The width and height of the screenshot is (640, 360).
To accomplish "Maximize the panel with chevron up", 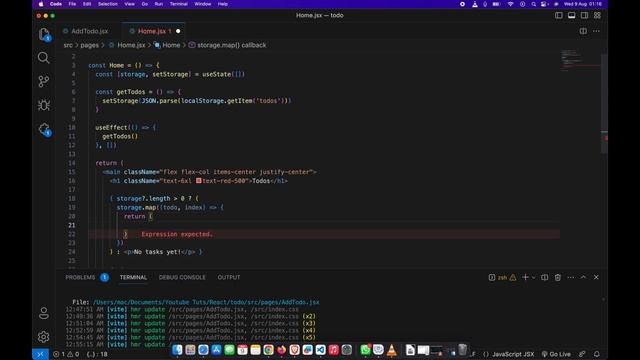I will [x=583, y=277].
